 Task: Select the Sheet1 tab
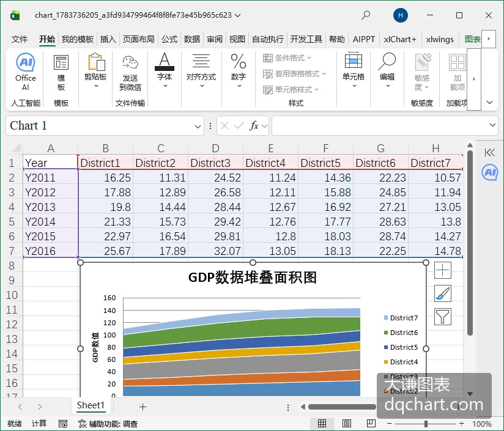click(91, 405)
